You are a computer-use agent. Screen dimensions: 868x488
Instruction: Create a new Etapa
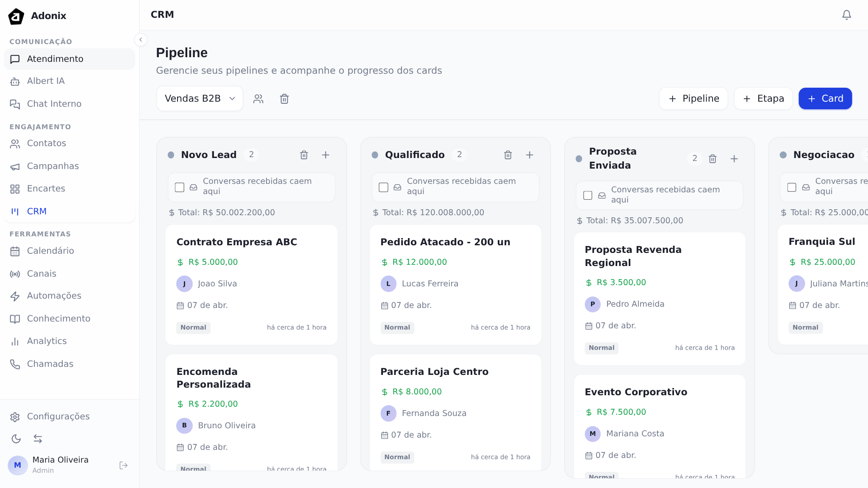coord(763,98)
